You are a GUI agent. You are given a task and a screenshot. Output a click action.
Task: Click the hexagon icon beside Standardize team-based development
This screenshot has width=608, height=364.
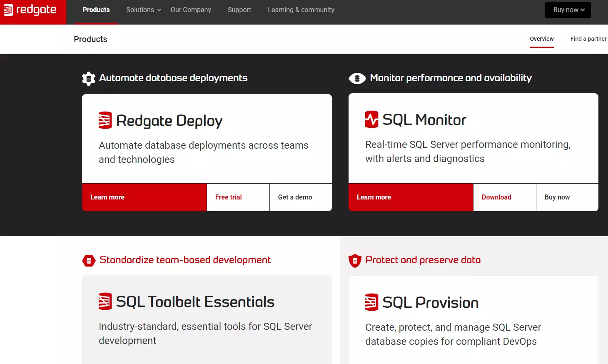click(89, 261)
